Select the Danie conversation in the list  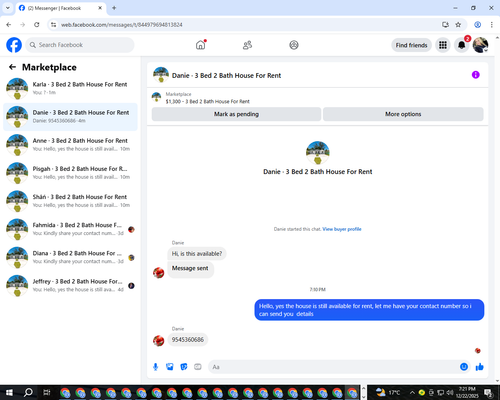70,117
